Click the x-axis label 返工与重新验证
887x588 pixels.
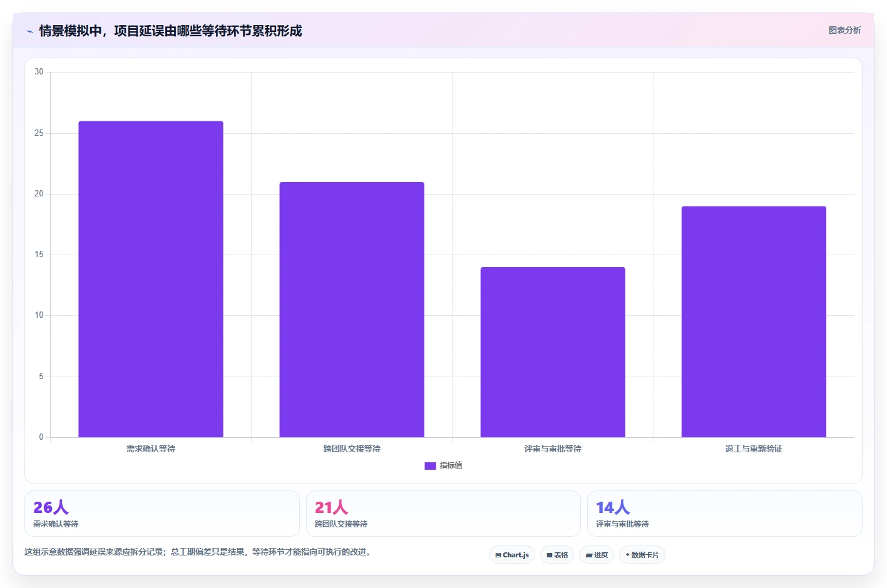click(754, 449)
